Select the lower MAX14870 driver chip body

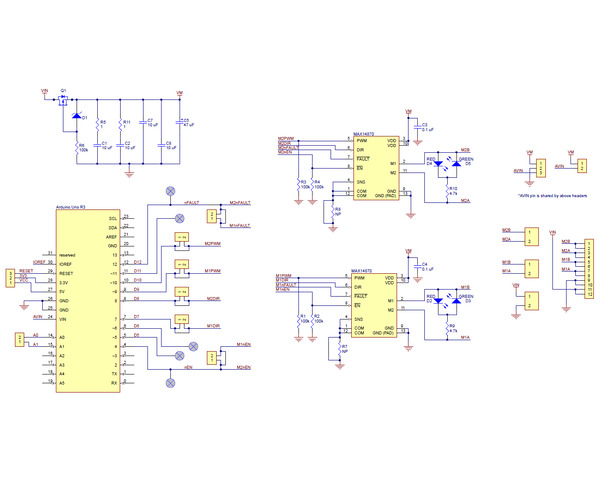[x=374, y=305]
